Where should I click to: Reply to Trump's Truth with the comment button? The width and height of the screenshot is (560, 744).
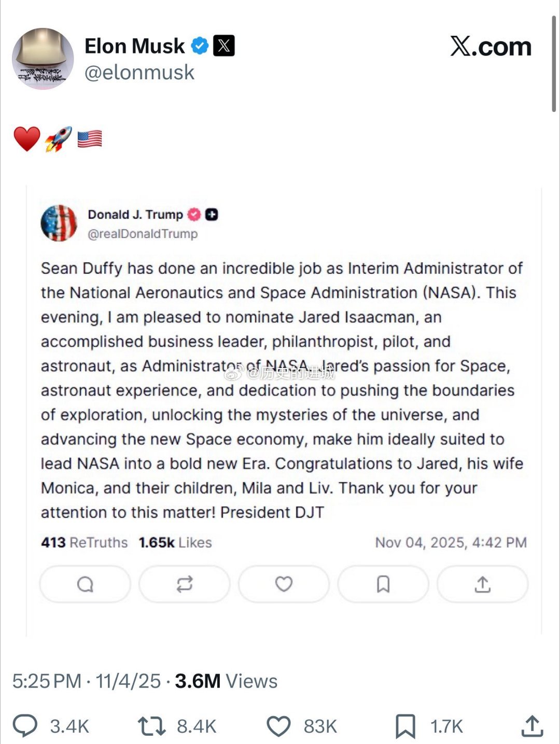pos(85,584)
